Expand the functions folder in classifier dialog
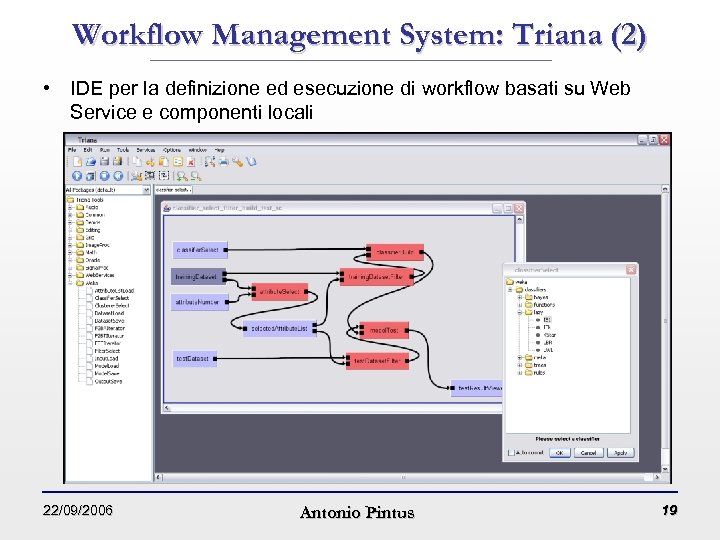720x540 pixels. tap(520, 304)
